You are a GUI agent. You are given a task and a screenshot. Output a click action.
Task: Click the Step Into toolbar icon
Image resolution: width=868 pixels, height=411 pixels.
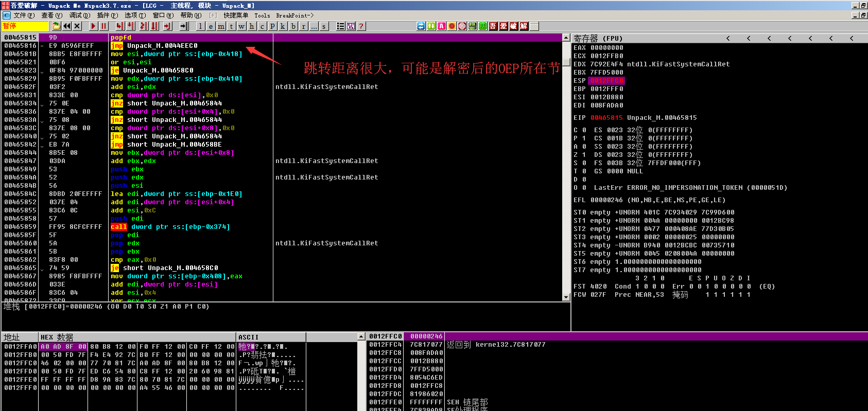click(x=120, y=26)
